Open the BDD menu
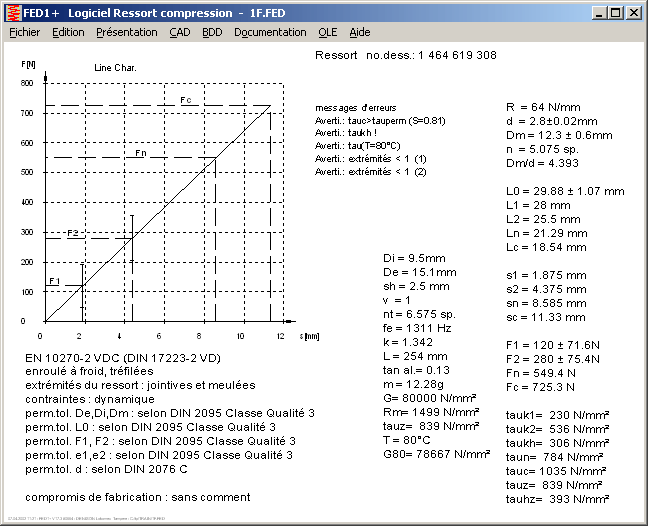This screenshot has height=526, width=648. (x=212, y=32)
